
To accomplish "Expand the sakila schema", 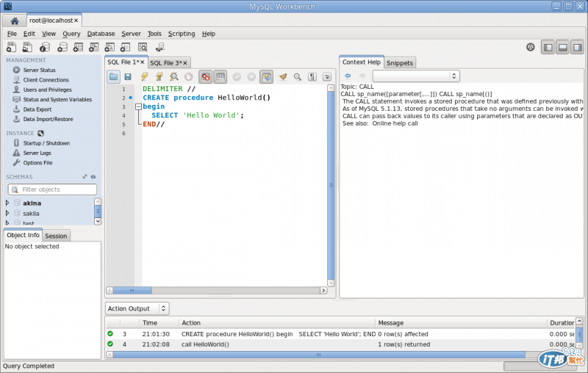I will click(x=7, y=213).
